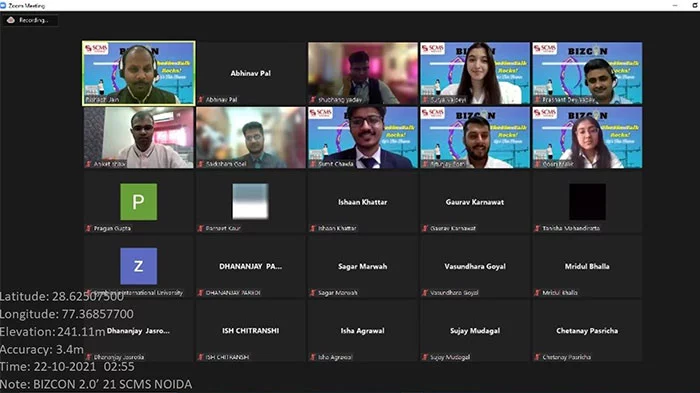Click the large Chetanay Pasricha name in tile
The width and height of the screenshot is (700, 393).
pyautogui.click(x=587, y=331)
